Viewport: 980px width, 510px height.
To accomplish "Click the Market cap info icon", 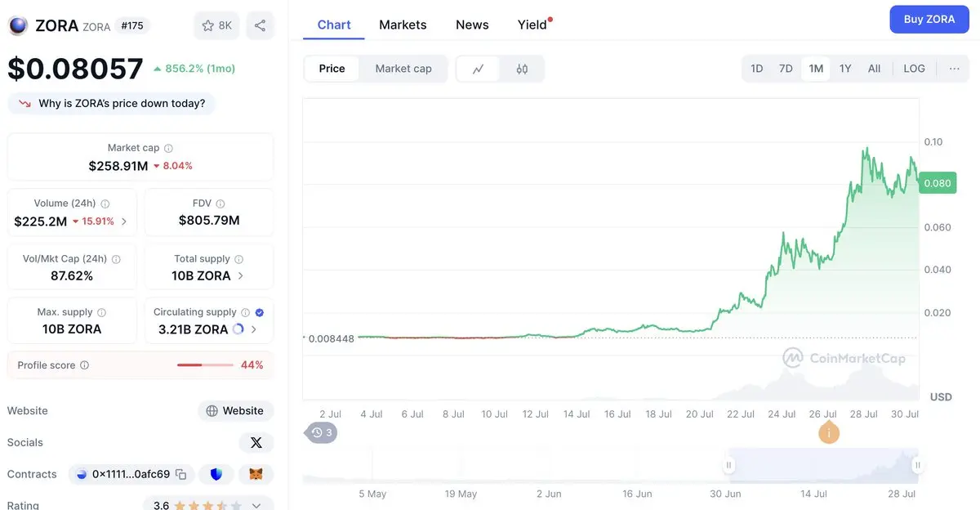I will [168, 148].
